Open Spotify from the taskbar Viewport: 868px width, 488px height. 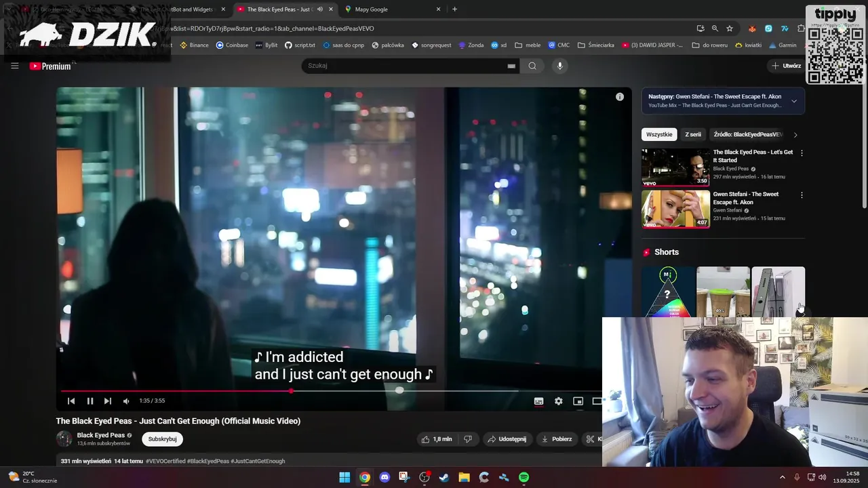[524, 477]
